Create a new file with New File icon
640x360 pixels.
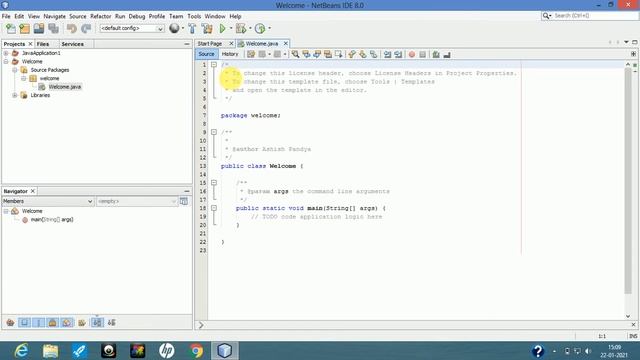pyautogui.click(x=11, y=29)
